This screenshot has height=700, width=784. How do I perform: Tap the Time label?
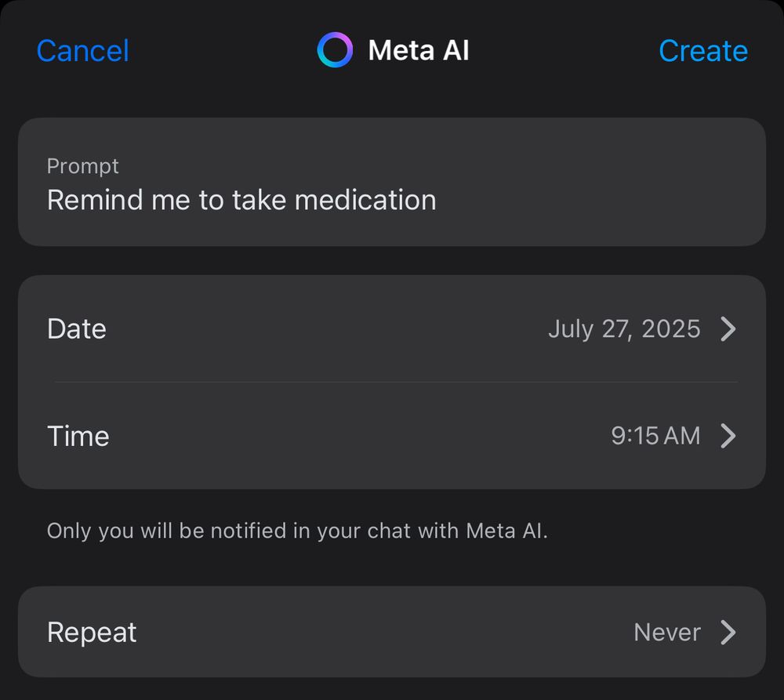tap(78, 436)
